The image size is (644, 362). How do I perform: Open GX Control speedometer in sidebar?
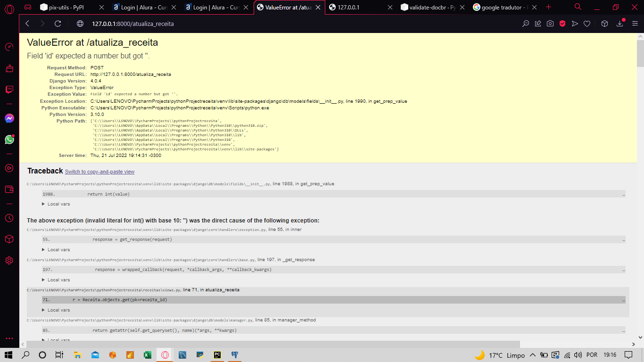(x=9, y=47)
